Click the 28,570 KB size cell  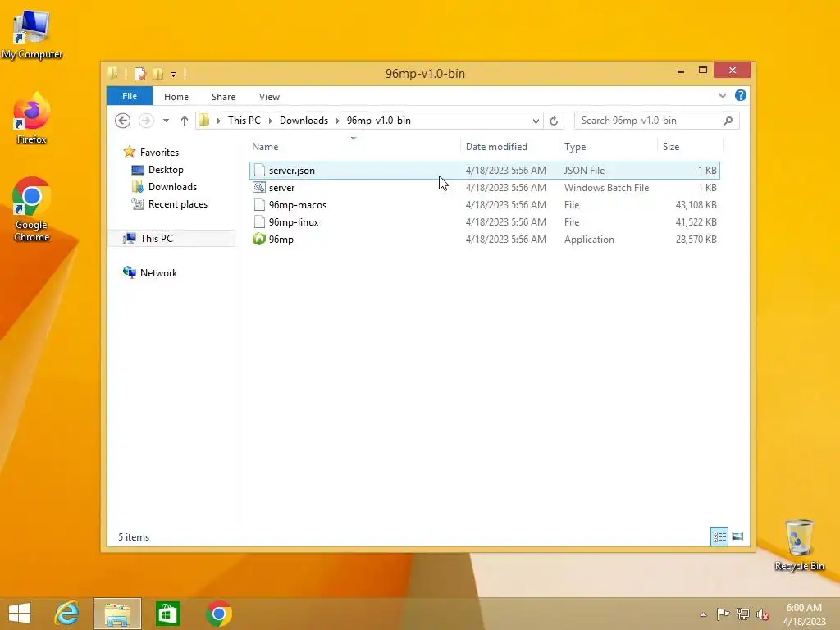[696, 240]
